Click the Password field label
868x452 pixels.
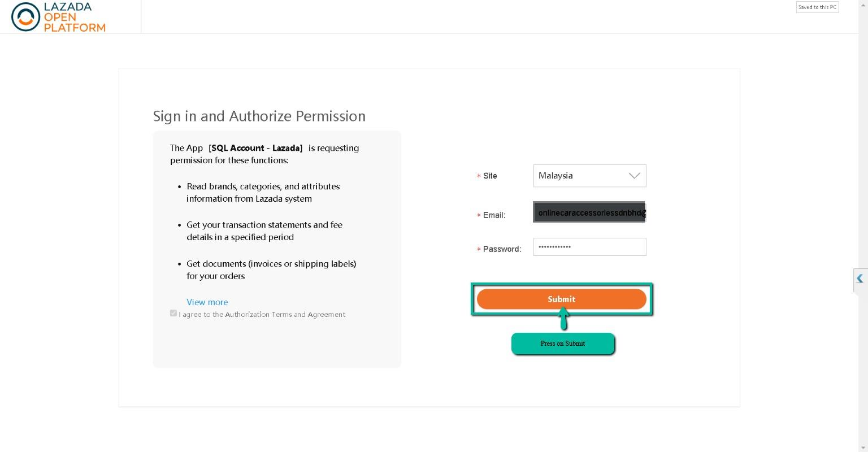(x=502, y=249)
